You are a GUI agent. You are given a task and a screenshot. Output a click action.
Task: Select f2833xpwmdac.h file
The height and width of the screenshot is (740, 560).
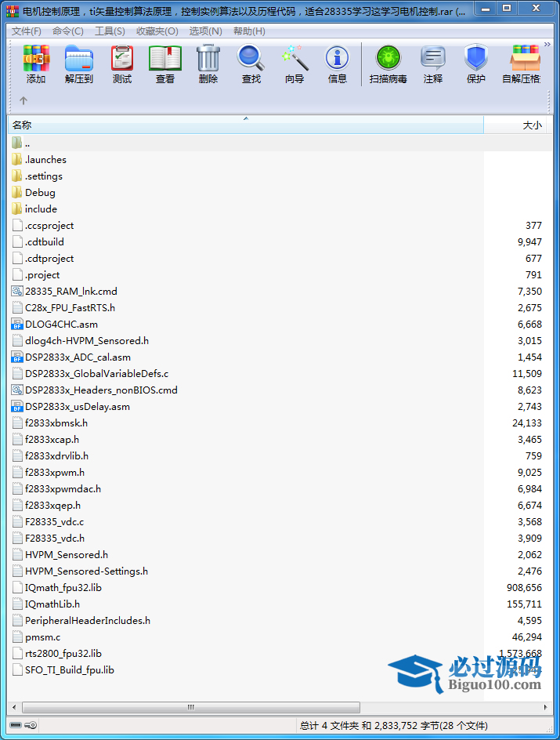[56, 489]
